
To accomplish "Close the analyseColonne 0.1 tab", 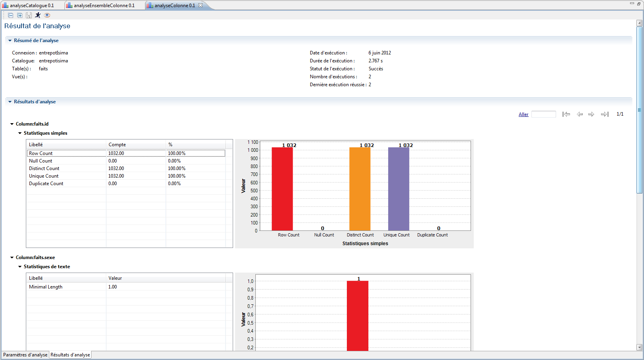I will 200,5.
